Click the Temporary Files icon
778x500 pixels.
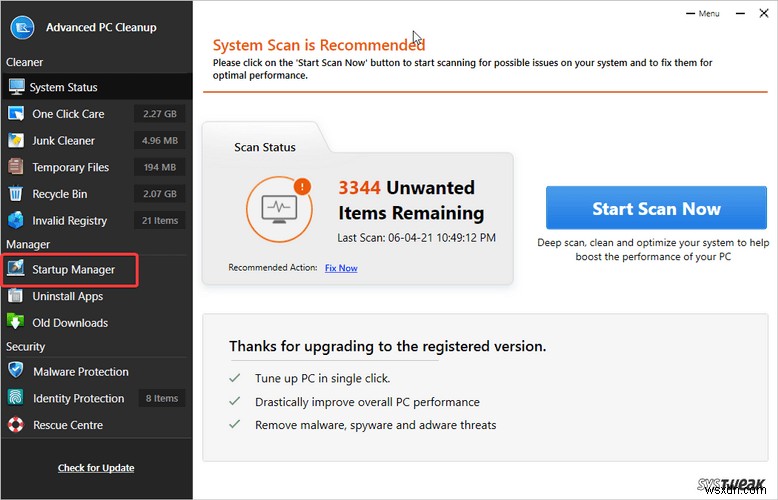coord(16,167)
